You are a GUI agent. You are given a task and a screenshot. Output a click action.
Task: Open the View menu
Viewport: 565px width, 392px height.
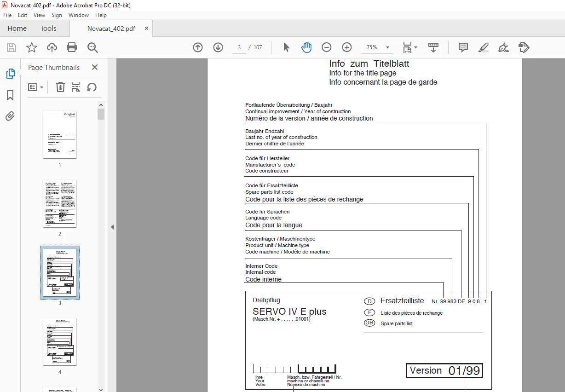(x=39, y=15)
